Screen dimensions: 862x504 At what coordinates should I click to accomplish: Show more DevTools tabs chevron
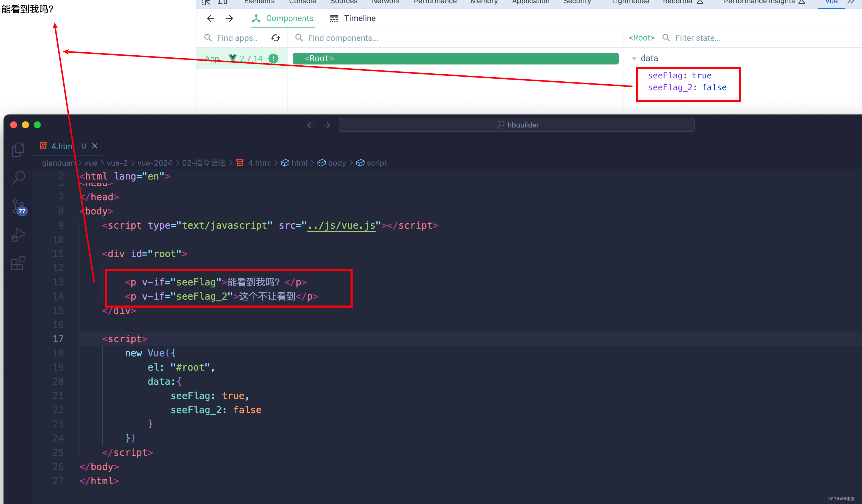(851, 2)
